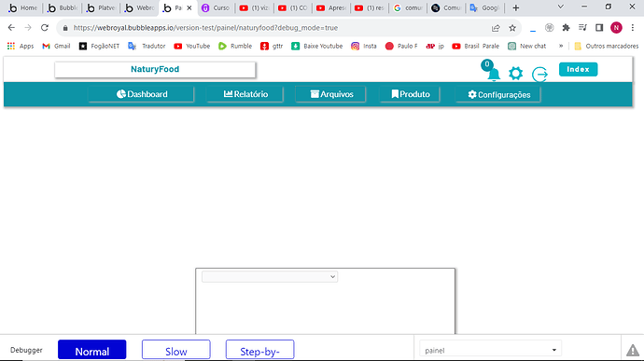Open the Tradutor bookmark
The image size is (644, 361).
point(147,46)
